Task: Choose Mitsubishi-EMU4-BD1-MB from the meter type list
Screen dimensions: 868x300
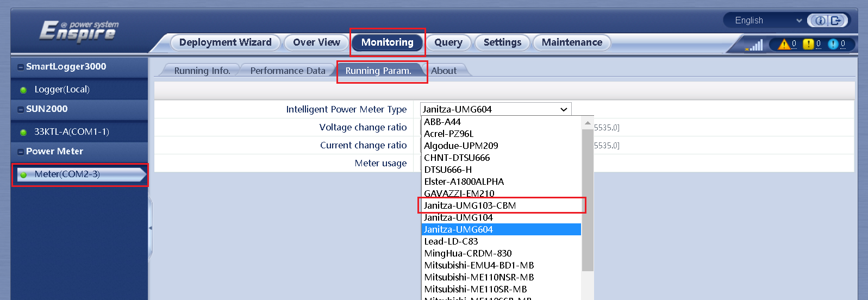Action: coord(501,265)
